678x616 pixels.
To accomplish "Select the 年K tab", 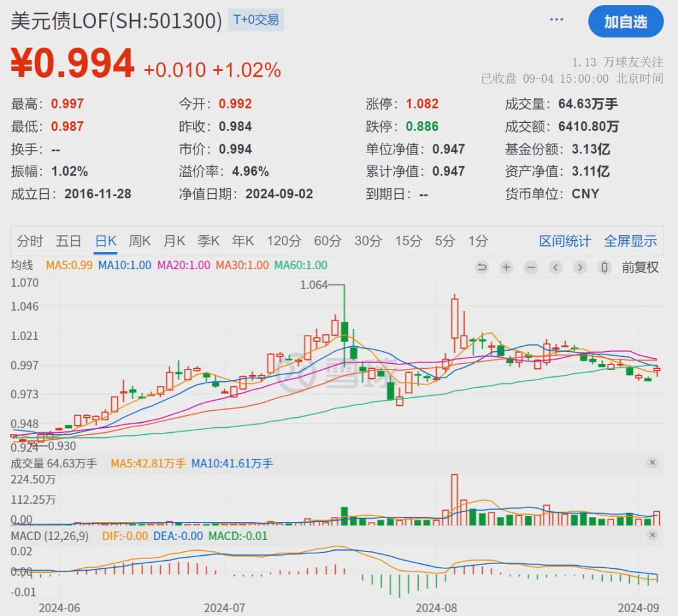I will (x=243, y=241).
